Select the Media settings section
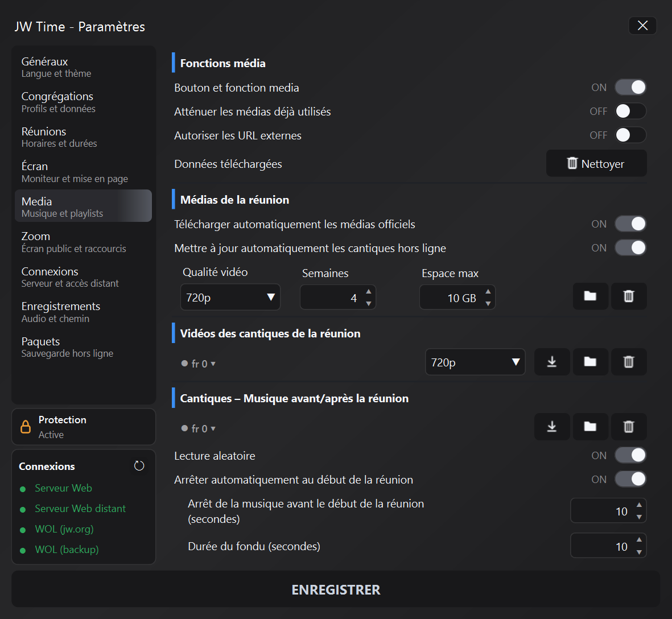Viewport: 672px width, 619px height. click(83, 205)
